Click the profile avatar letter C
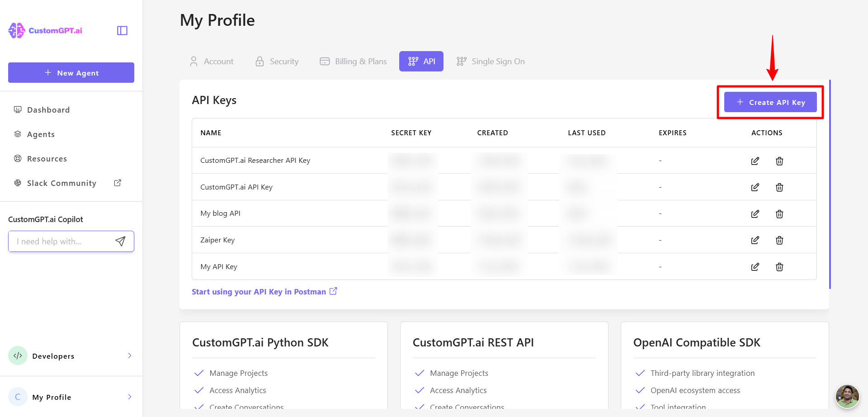Viewport: 868px width, 417px height. (x=18, y=397)
